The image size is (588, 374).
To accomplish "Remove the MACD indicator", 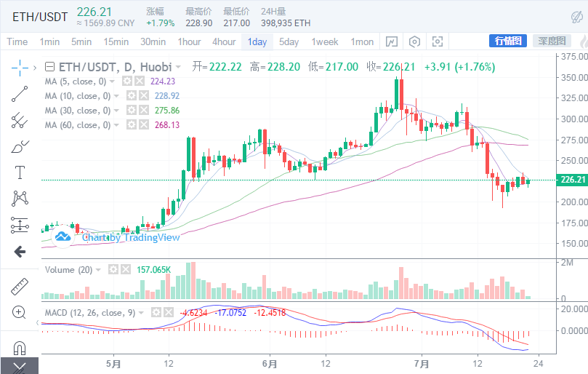I will (169, 312).
